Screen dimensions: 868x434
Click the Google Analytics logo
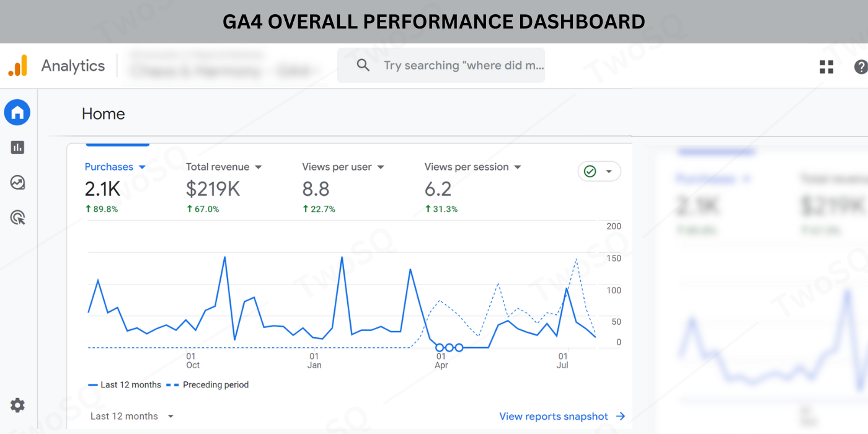(18, 66)
